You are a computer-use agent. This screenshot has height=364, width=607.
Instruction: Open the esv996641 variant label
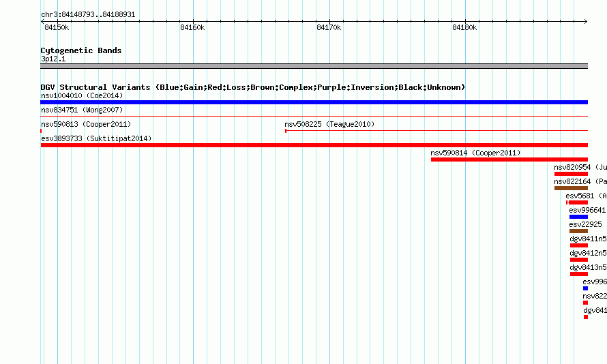point(587,210)
